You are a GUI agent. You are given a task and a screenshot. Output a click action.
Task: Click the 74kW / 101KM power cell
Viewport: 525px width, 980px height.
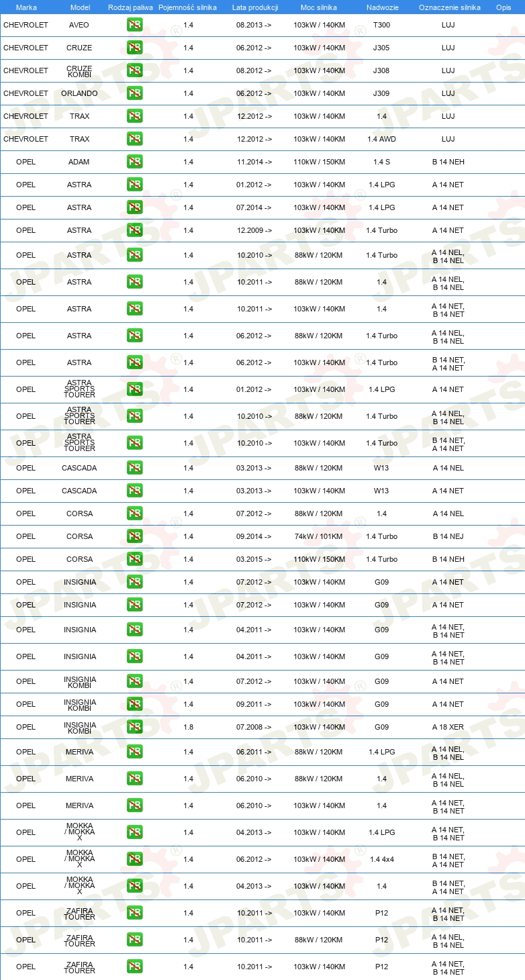(x=319, y=537)
